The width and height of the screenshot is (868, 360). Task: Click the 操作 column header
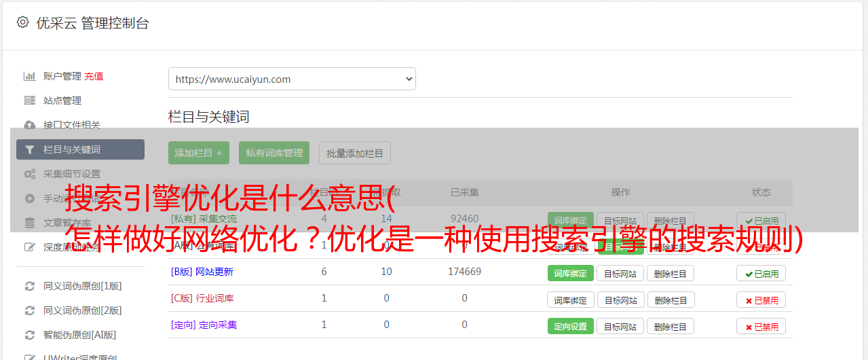(x=620, y=192)
